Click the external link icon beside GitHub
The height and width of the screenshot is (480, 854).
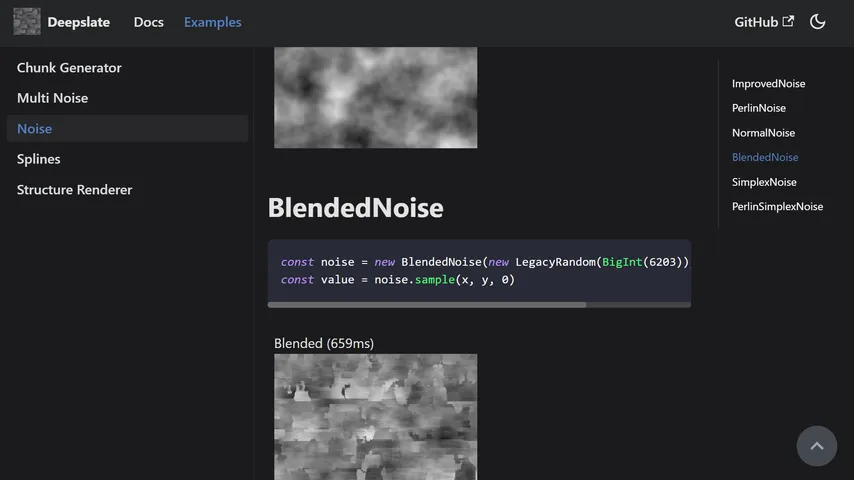[x=788, y=21]
